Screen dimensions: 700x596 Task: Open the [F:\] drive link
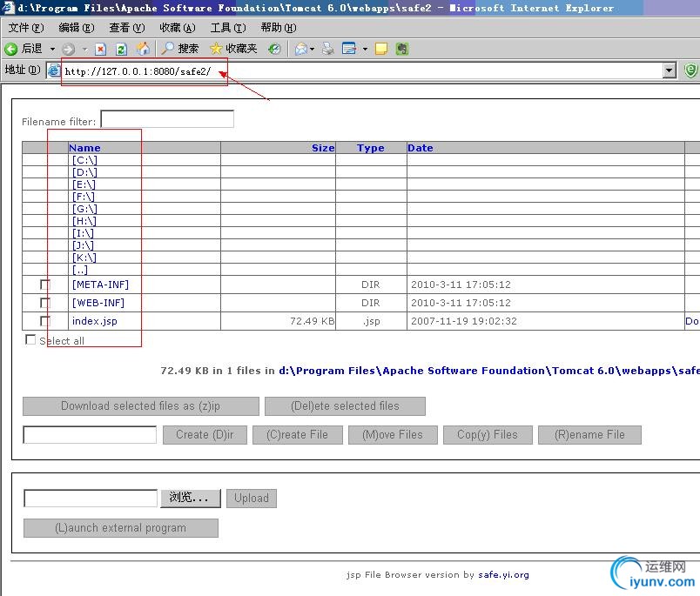(83, 197)
